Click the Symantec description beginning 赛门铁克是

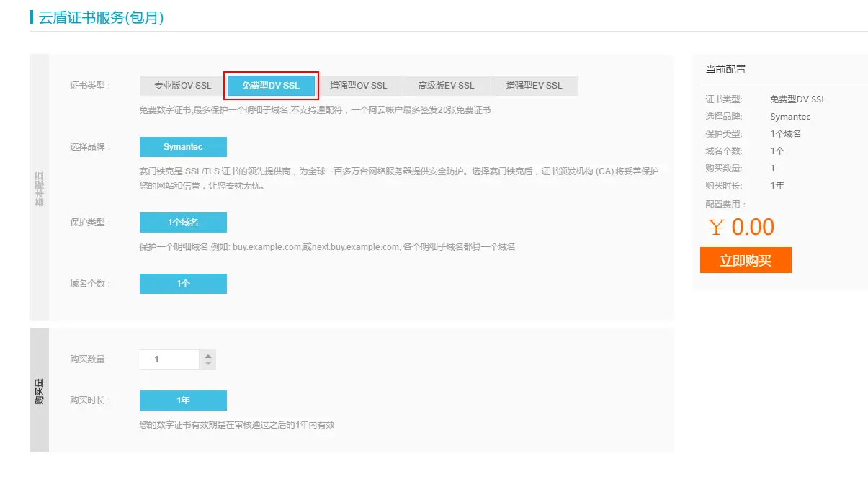(x=398, y=179)
